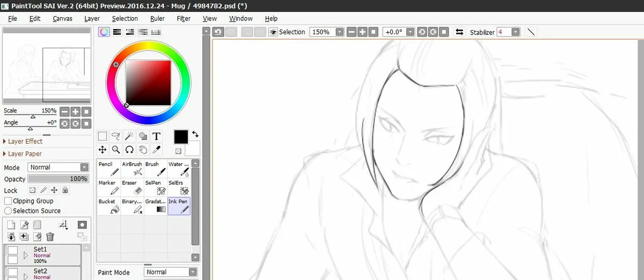Toggle visibility of Set1 layer
Screen dimensions: 644x280
(12, 250)
